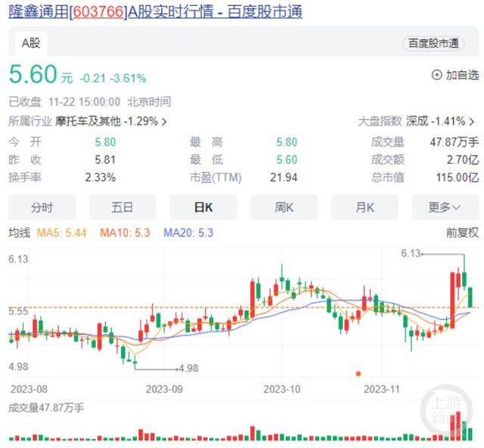
Task: Click the 2023-08 date axis label
Action: (29, 389)
